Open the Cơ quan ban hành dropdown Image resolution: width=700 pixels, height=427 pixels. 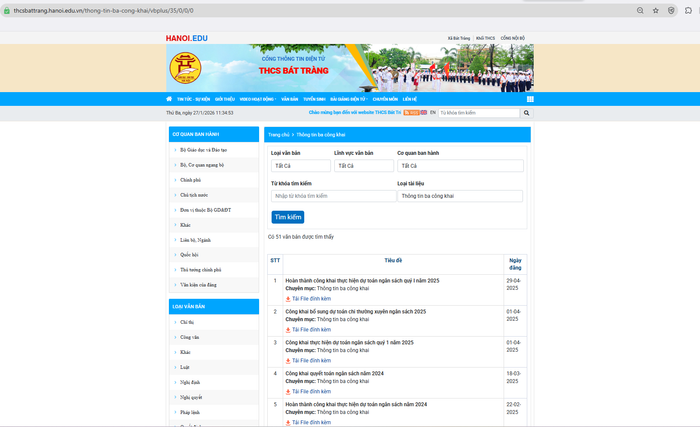coord(460,166)
